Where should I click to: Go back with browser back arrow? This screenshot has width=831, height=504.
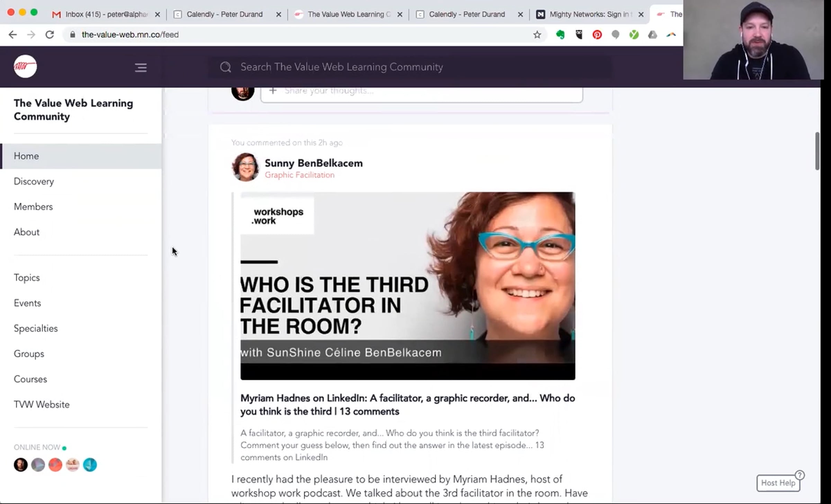tap(13, 35)
